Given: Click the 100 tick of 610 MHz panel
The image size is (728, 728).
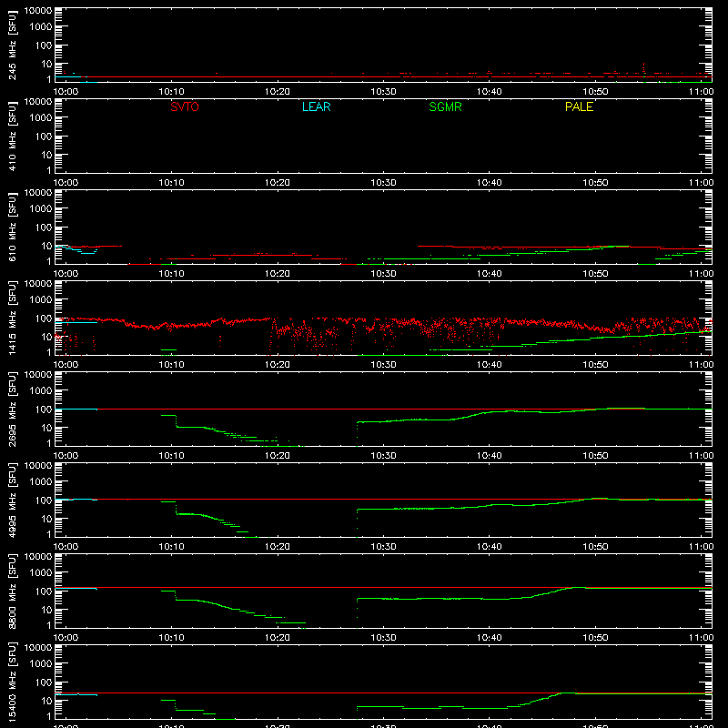Looking at the screenshot, I should click(44, 227).
